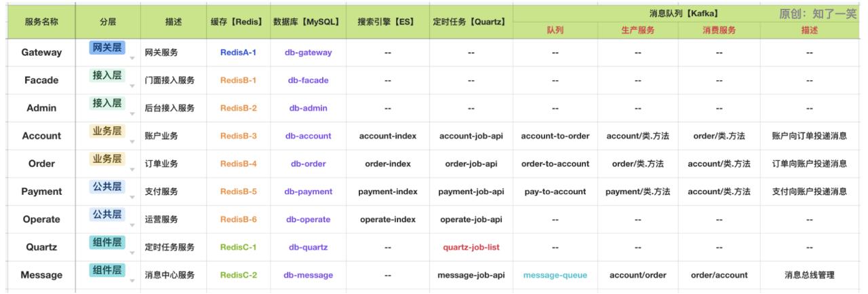The image size is (868, 294).
Task: Select the RedisB-3 cache cell
Action: [x=238, y=136]
